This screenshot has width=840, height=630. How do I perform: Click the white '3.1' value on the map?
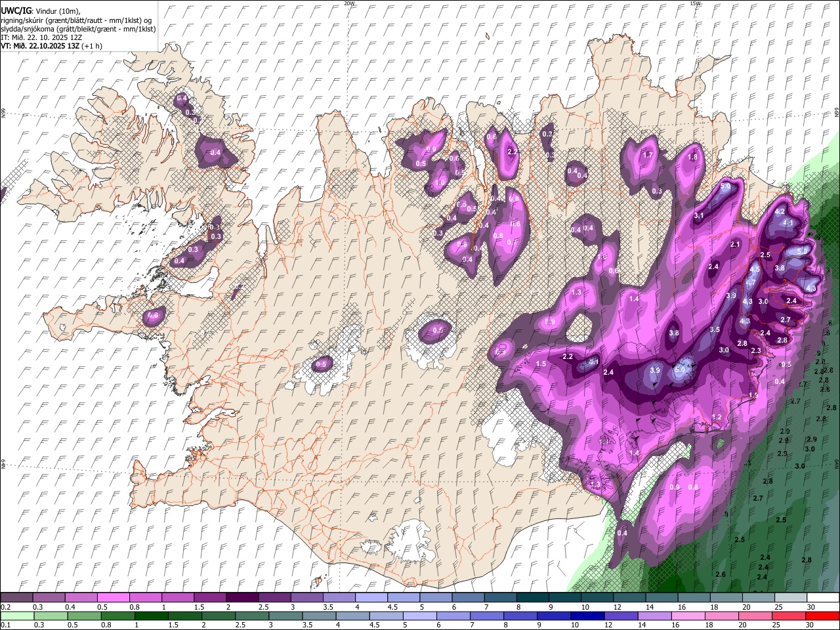point(699,215)
